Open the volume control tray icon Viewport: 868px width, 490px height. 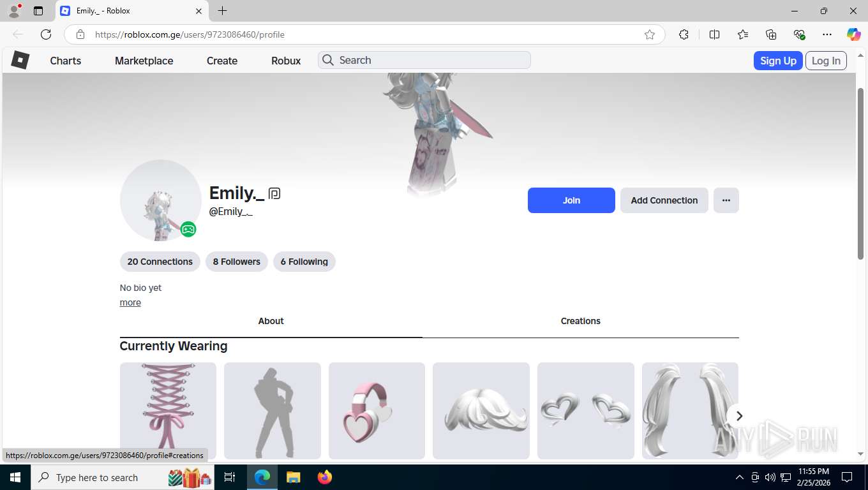click(770, 477)
